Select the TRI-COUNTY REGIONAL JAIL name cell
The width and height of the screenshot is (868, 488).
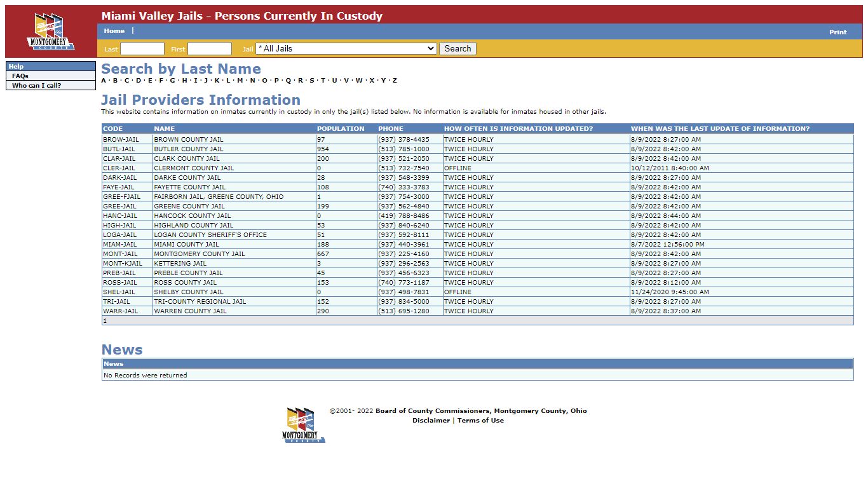coord(234,301)
